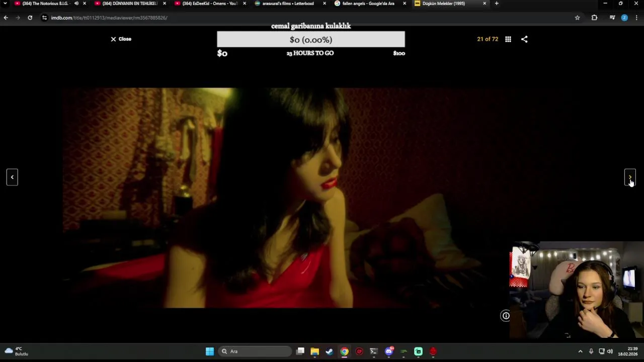
Task: Show photo info with the info icon
Action: coord(506,316)
